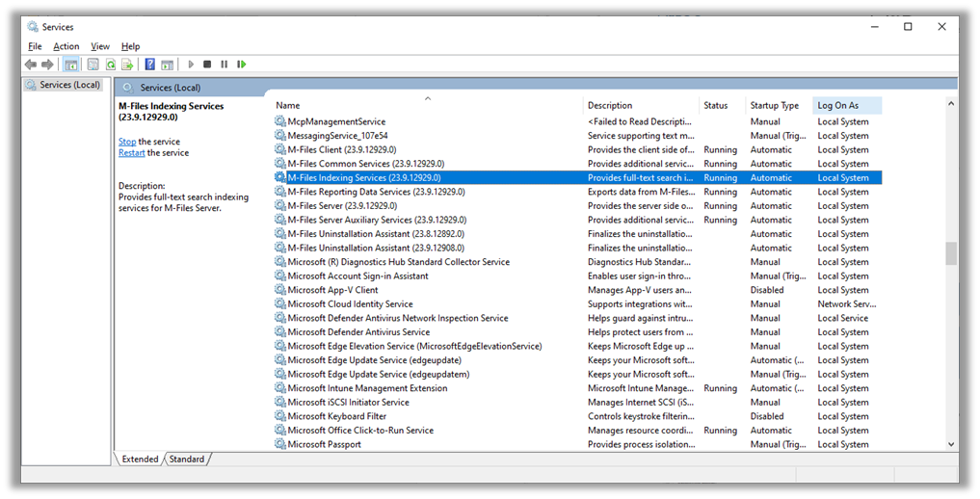This screenshot has width=980, height=499.
Task: Click the gear icon beside Microsoft Passport
Action: (x=280, y=444)
